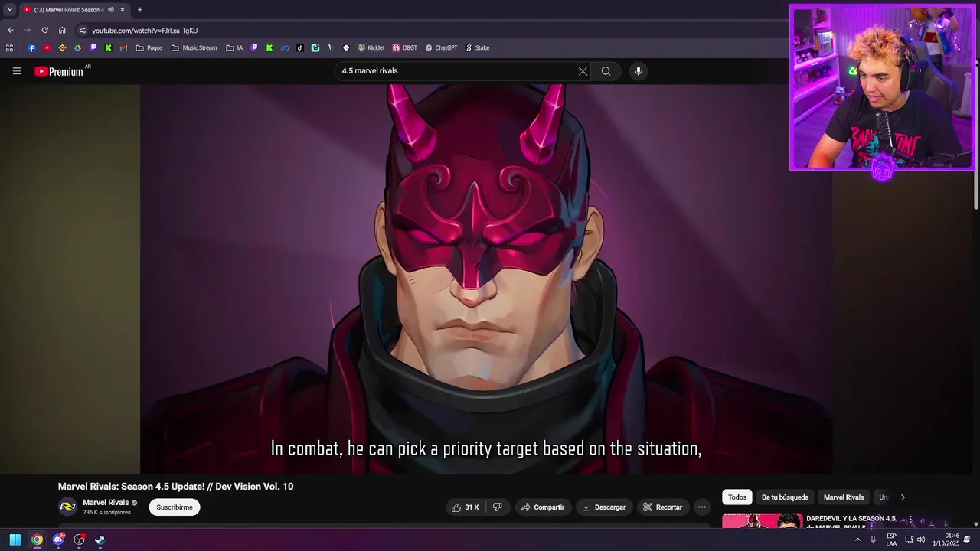The height and width of the screenshot is (551, 980).
Task: Open the Marvel Rivals channel avatar
Action: point(68,507)
